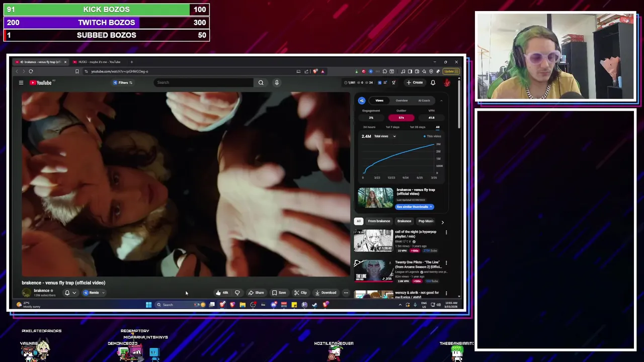Select the All time range
The width and height of the screenshot is (644, 362).
click(438, 127)
